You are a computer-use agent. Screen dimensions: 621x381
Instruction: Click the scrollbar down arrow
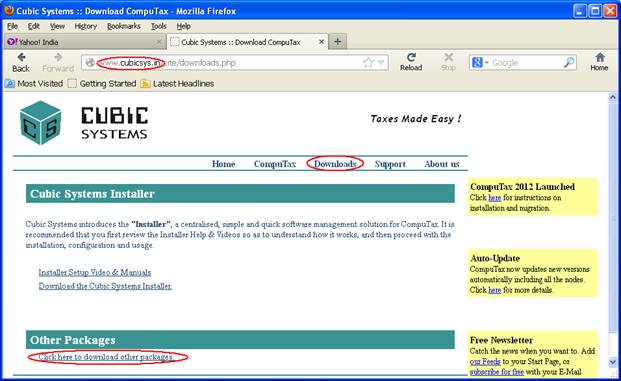pyautogui.click(x=613, y=362)
